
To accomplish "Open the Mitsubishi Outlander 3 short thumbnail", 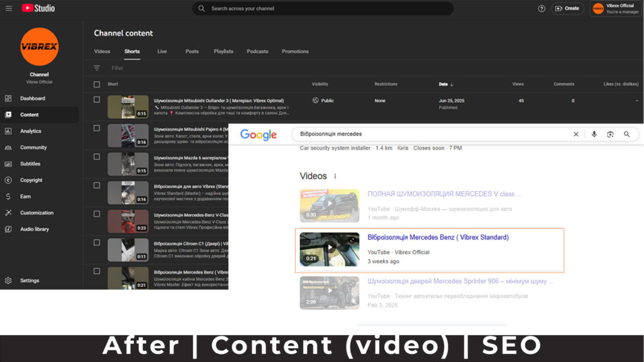I will tap(128, 107).
